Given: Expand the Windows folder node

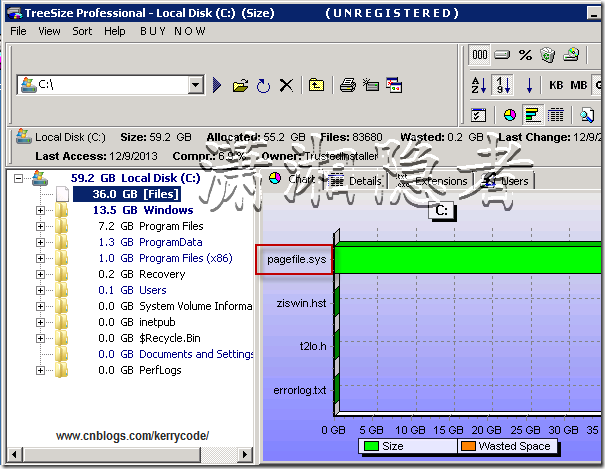Looking at the screenshot, I should 40,210.
